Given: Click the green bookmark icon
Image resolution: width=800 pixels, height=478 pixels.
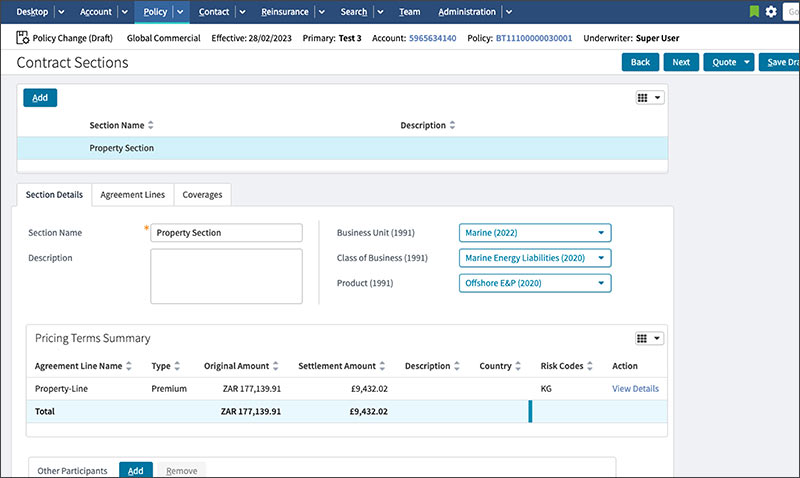Looking at the screenshot, I should point(754,12).
